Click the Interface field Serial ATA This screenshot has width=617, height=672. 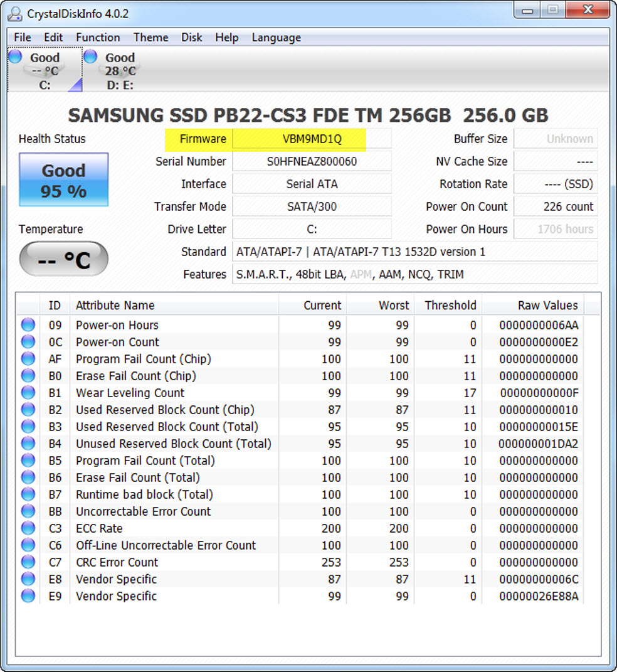click(x=312, y=184)
